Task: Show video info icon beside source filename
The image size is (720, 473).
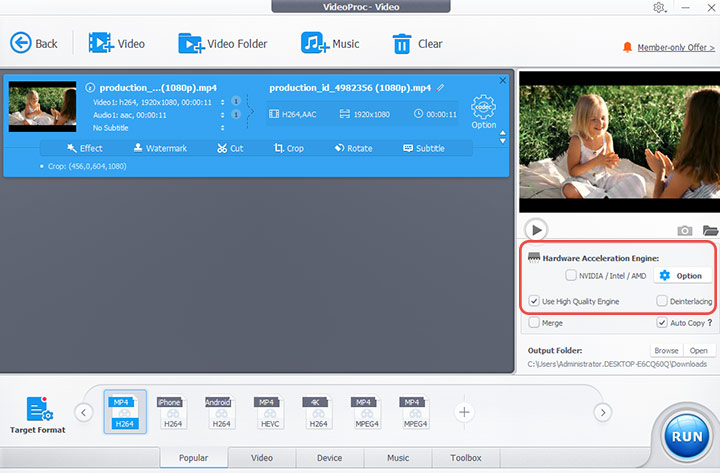Action: [90, 87]
